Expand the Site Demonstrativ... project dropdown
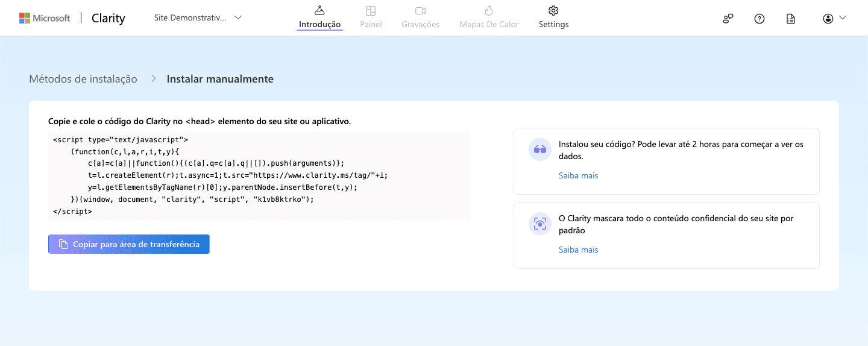 (198, 18)
